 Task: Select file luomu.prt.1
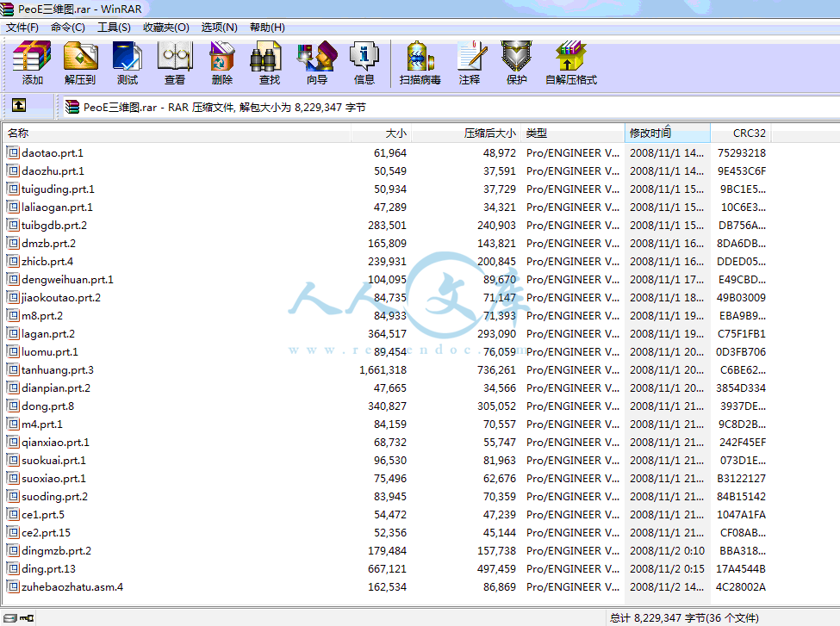[x=50, y=352]
